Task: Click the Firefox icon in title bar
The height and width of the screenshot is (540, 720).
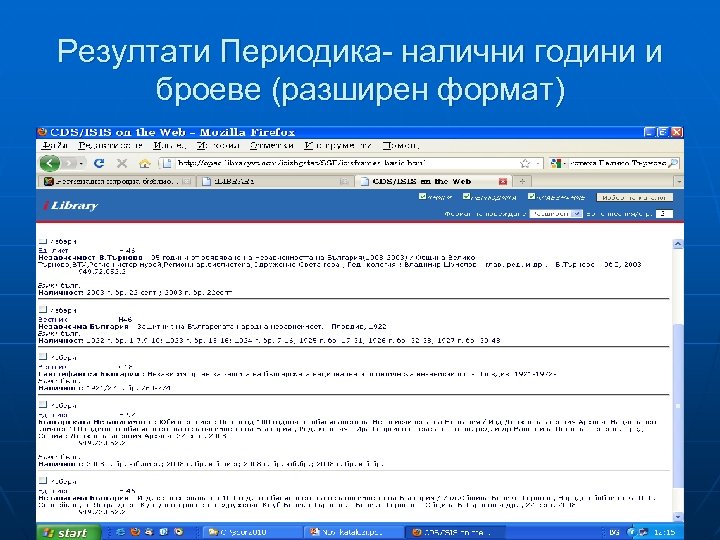Action: tap(42, 132)
